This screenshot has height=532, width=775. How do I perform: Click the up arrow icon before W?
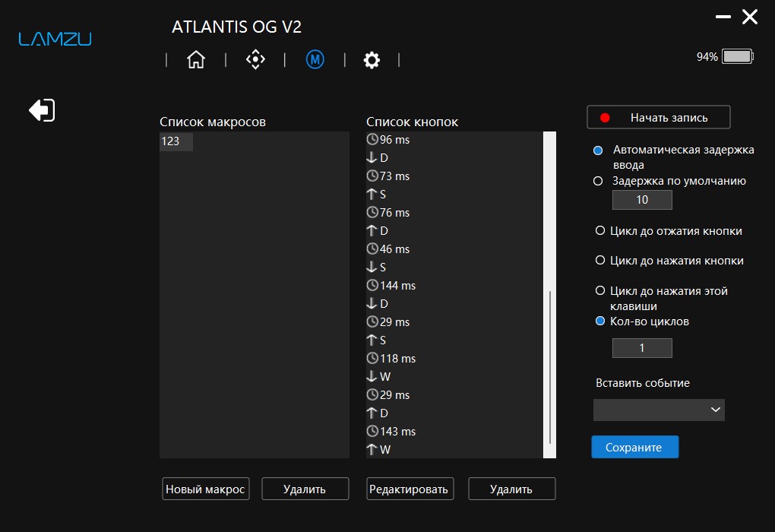(x=372, y=449)
